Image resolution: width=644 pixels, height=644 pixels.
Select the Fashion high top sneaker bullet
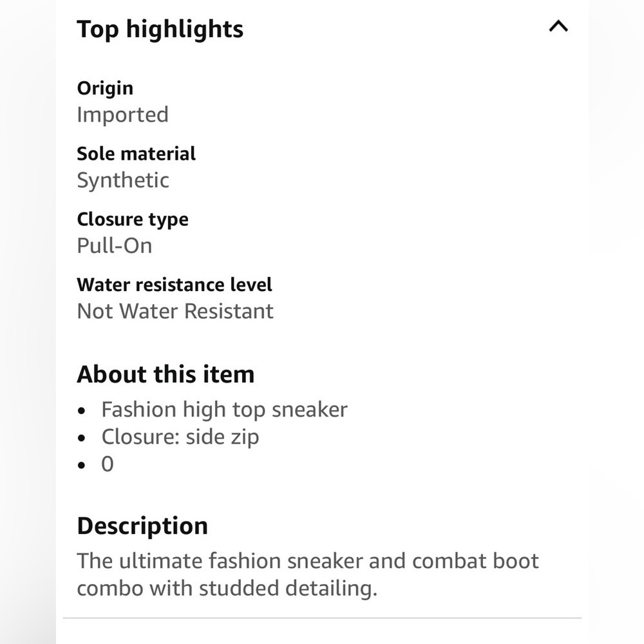tap(225, 410)
